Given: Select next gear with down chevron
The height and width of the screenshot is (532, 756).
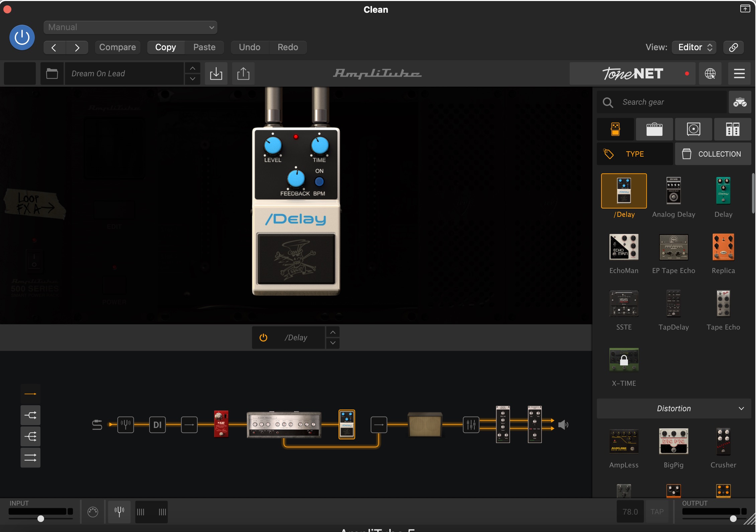Looking at the screenshot, I should 333,343.
